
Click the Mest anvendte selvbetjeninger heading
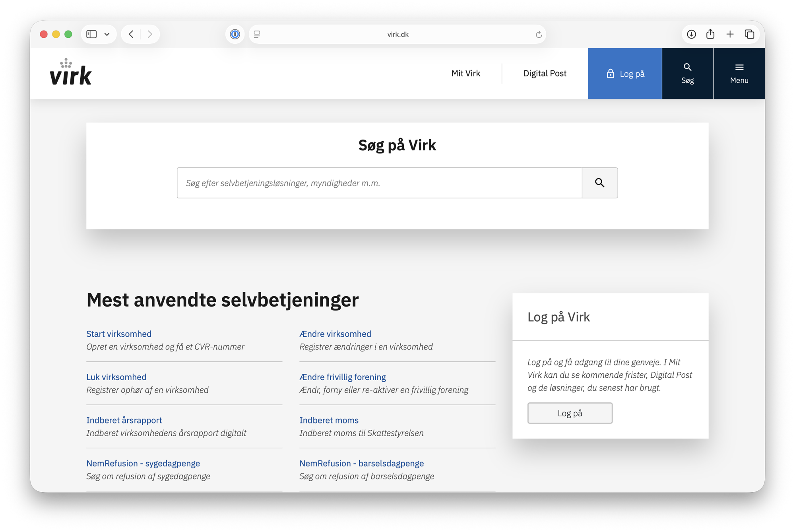223,300
